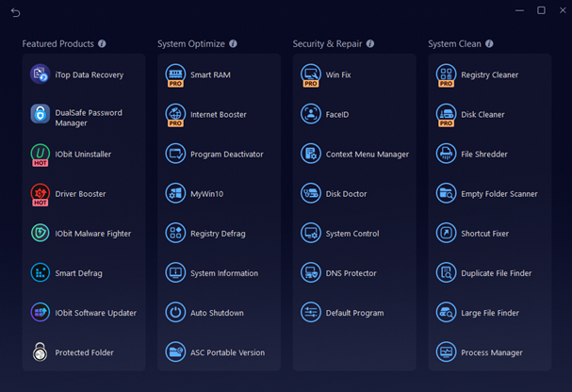Click the File Shredder icon
The width and height of the screenshot is (572, 392).
[x=447, y=155]
